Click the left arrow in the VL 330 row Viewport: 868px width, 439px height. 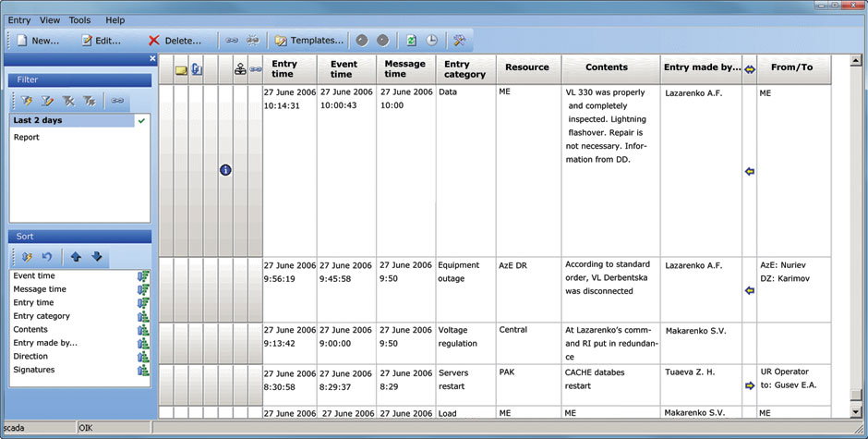coord(750,172)
